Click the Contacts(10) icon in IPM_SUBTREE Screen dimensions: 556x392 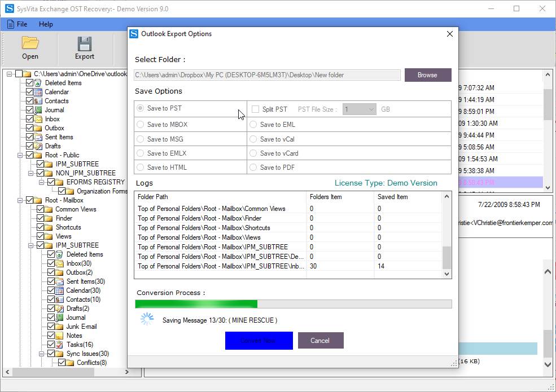[x=60, y=299]
